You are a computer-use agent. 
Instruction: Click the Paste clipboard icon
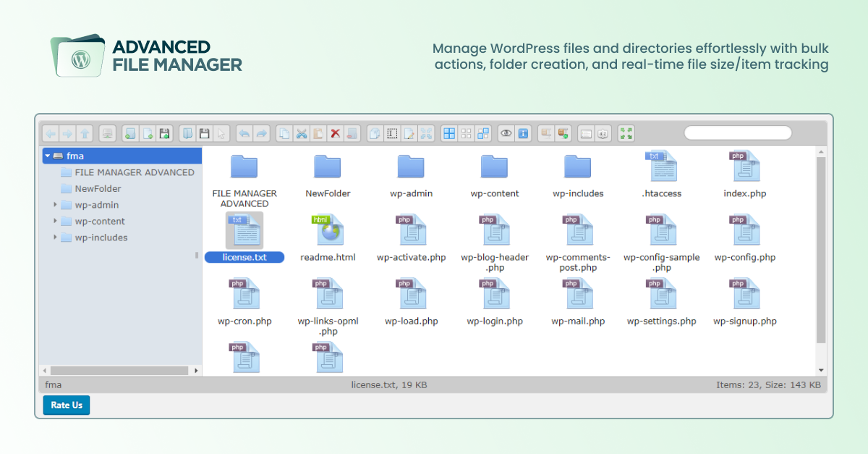tap(318, 133)
